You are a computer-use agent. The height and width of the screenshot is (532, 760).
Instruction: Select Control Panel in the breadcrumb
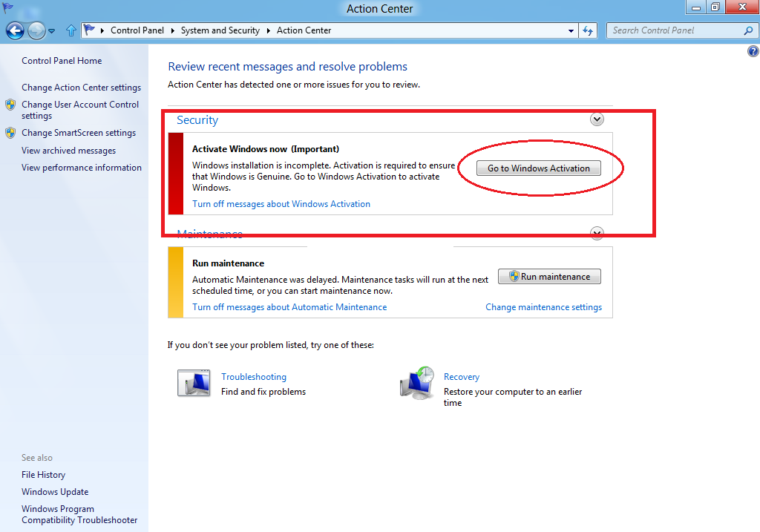coord(137,30)
